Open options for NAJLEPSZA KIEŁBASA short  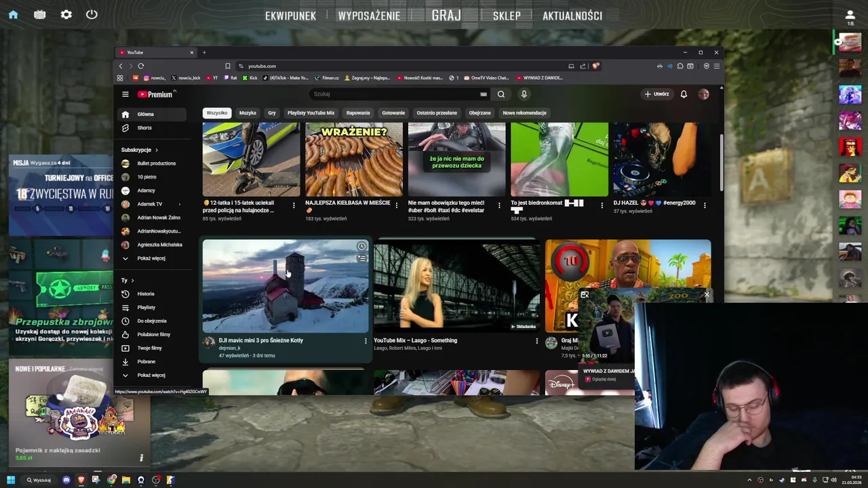[x=397, y=205]
